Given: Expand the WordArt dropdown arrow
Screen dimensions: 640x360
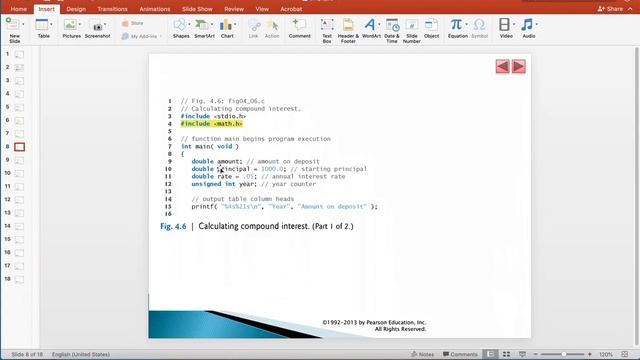Looking at the screenshot, I should point(379,24).
